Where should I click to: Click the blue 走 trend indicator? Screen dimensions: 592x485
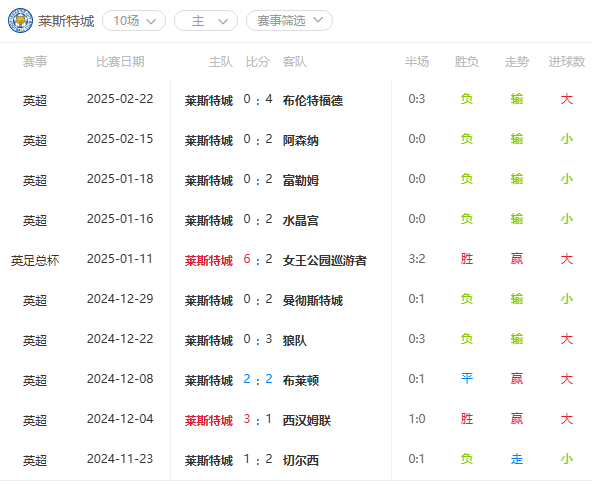click(516, 459)
